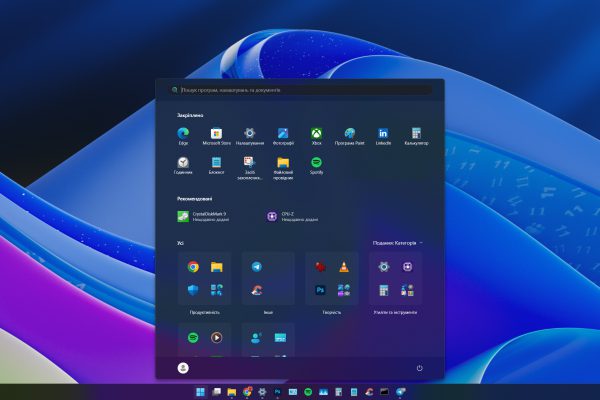
Task: Open the Calculator app in pinned apps
Action: 416,134
